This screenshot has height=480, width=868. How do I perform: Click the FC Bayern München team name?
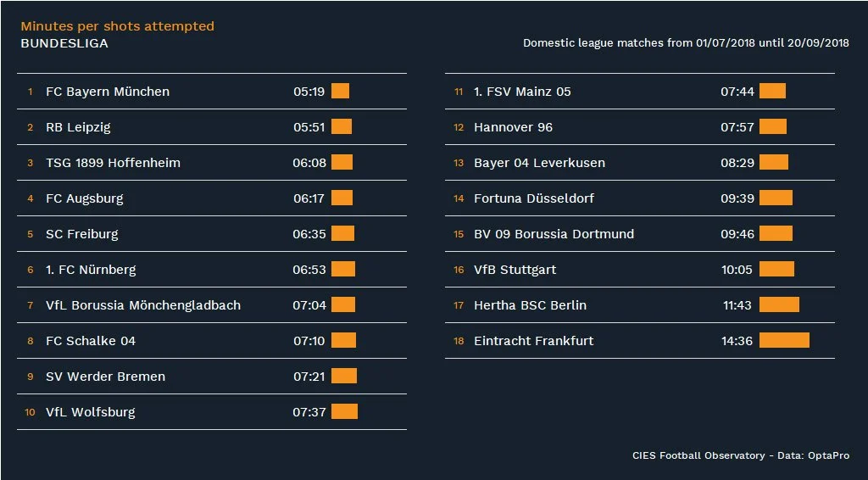pos(108,92)
